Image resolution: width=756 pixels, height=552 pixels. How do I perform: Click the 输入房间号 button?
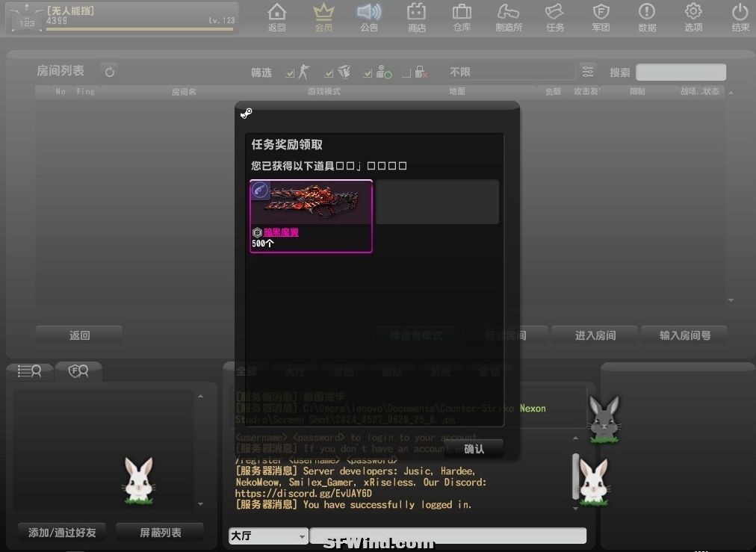coord(684,335)
